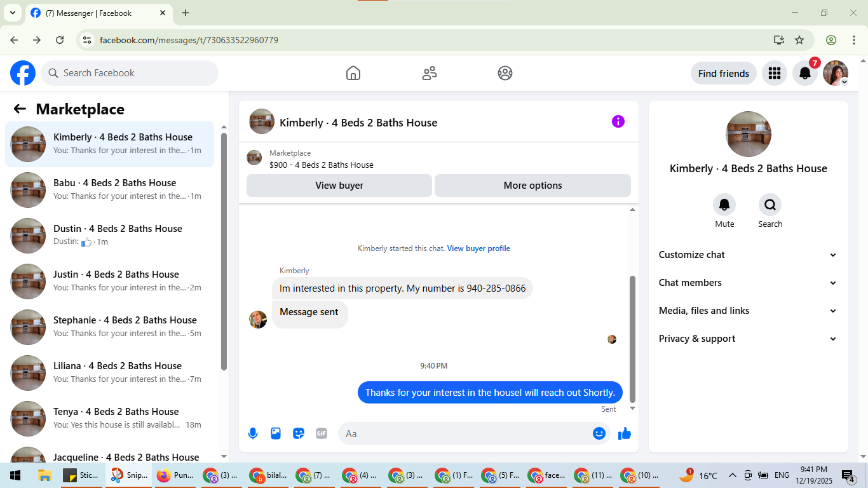The image size is (868, 488).
Task: Open the 16°C weather widget
Action: 698,475
